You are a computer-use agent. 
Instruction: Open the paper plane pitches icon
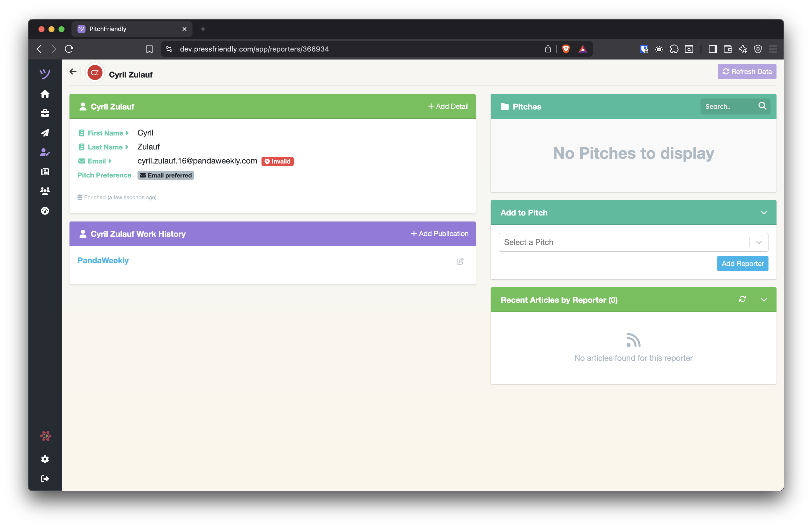(45, 133)
